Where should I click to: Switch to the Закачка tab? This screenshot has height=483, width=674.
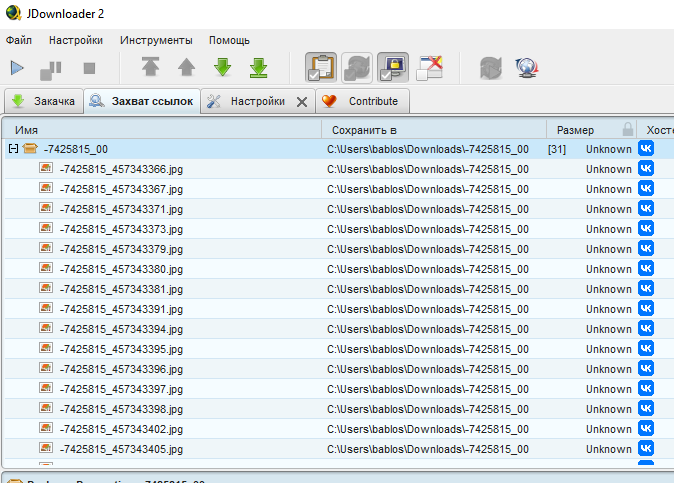(43, 101)
